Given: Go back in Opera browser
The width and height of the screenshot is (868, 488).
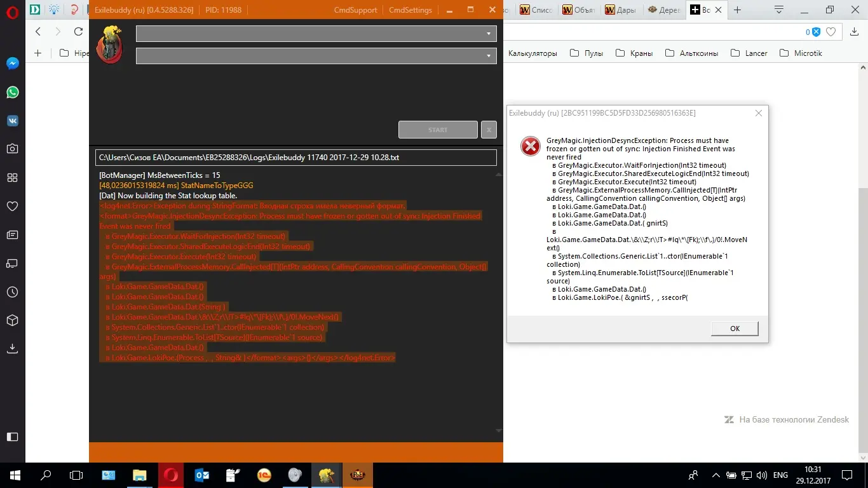Looking at the screenshot, I should coord(37,32).
